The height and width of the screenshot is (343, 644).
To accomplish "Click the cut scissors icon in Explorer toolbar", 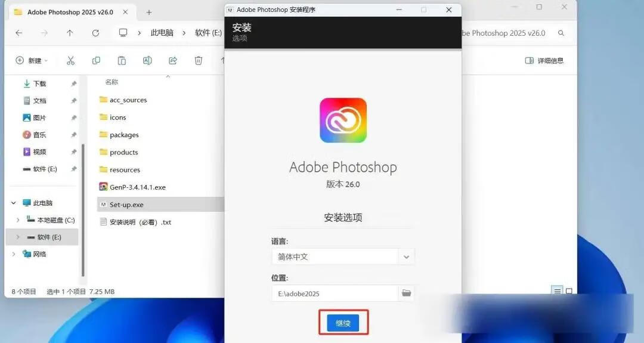I will tap(70, 61).
